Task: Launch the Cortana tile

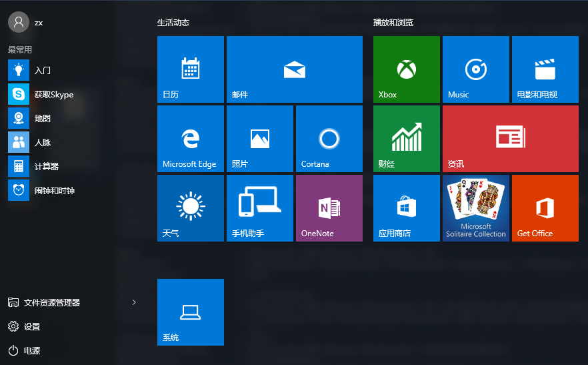Action: [x=329, y=139]
